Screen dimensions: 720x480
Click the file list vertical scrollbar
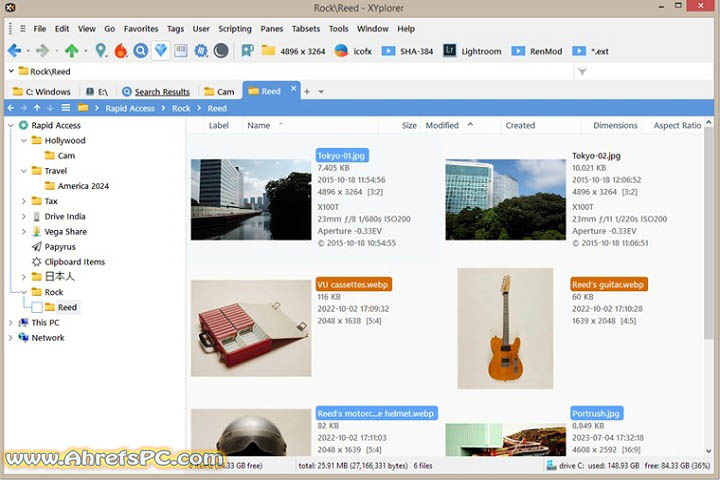point(709,234)
